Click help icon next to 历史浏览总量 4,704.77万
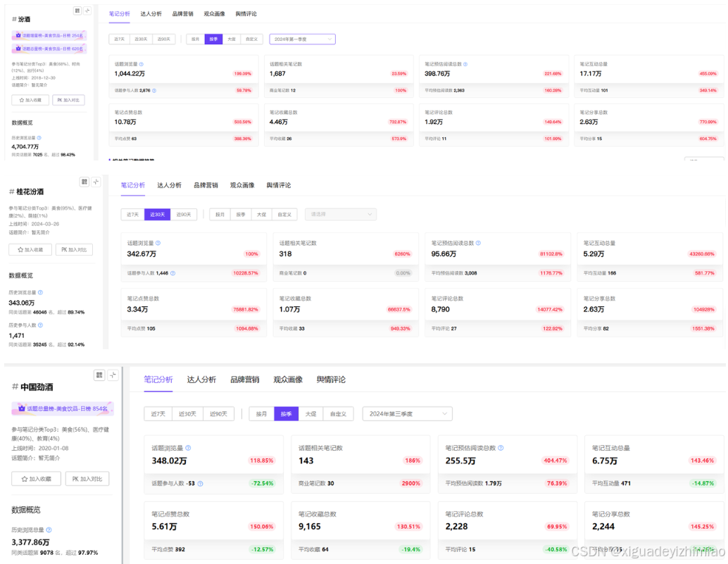 [39, 138]
